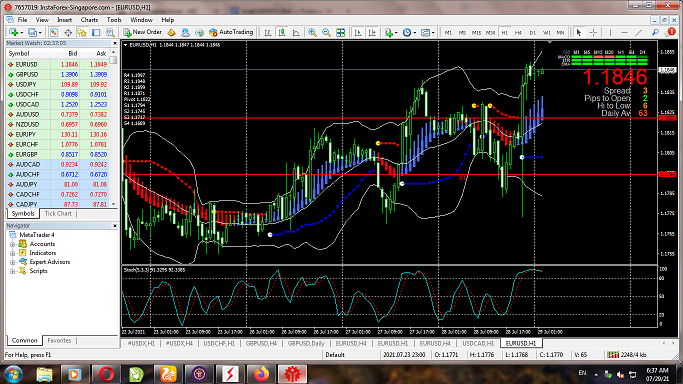Expand the Scripts tree node

[x=13, y=271]
